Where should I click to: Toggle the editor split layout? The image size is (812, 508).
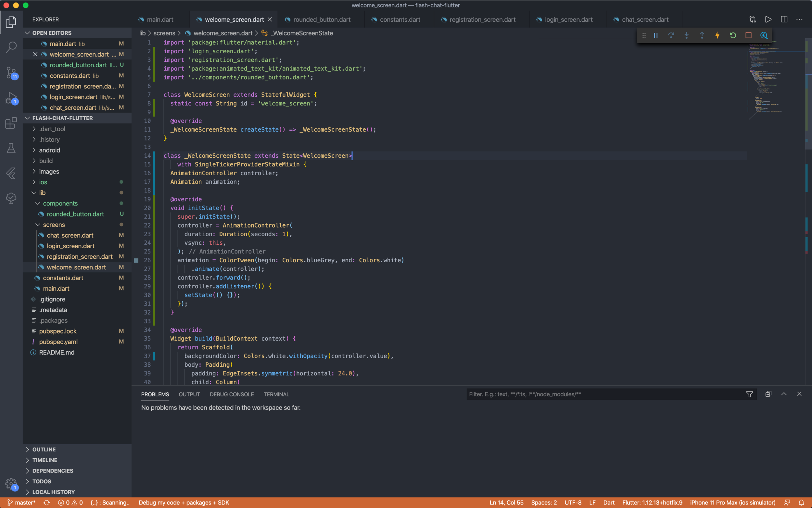tap(784, 19)
